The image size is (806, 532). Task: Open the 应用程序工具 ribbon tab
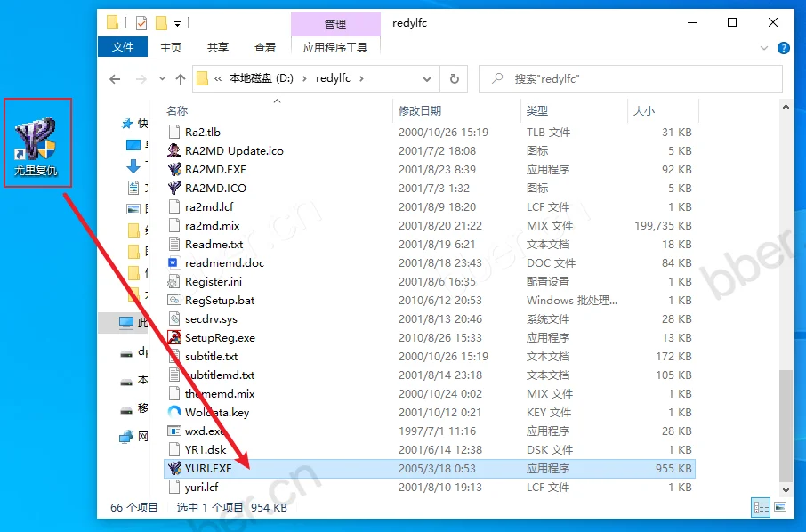pyautogui.click(x=335, y=48)
